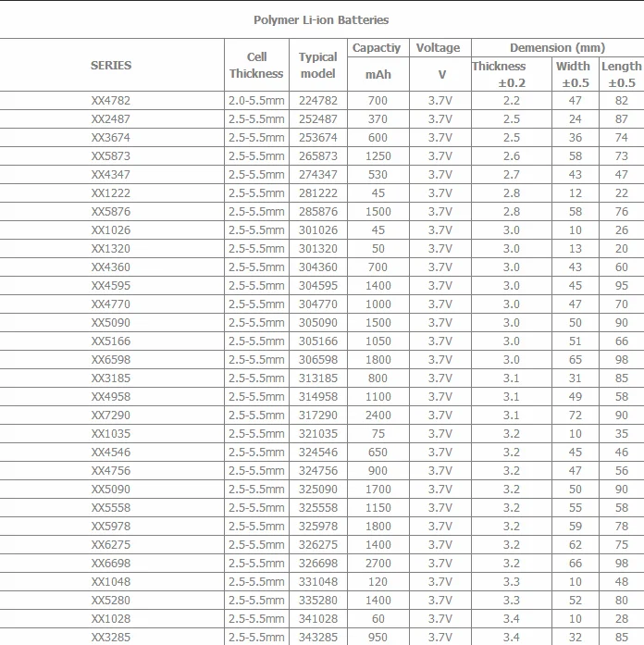This screenshot has height=645, width=644.
Task: Select the 2700 capacity cell
Action: coord(378,564)
